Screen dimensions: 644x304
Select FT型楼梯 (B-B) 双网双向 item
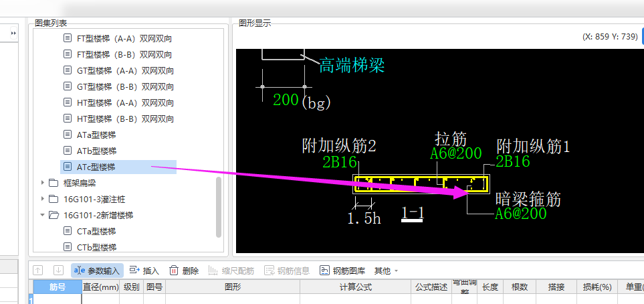pos(124,54)
